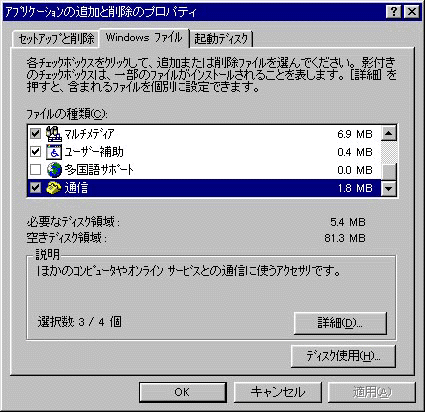Open the 起動ディスク tab
This screenshot has width=425, height=412.
[x=221, y=39]
